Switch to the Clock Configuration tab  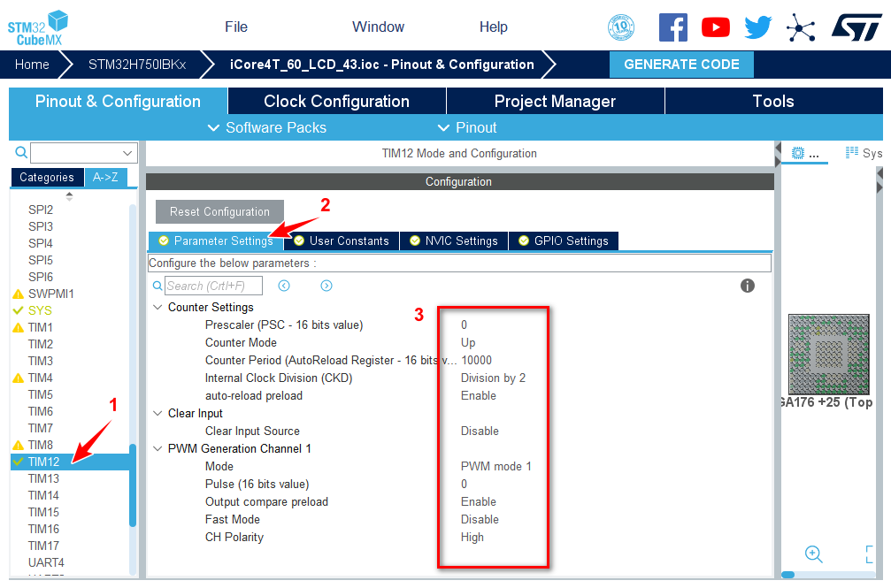(x=336, y=101)
